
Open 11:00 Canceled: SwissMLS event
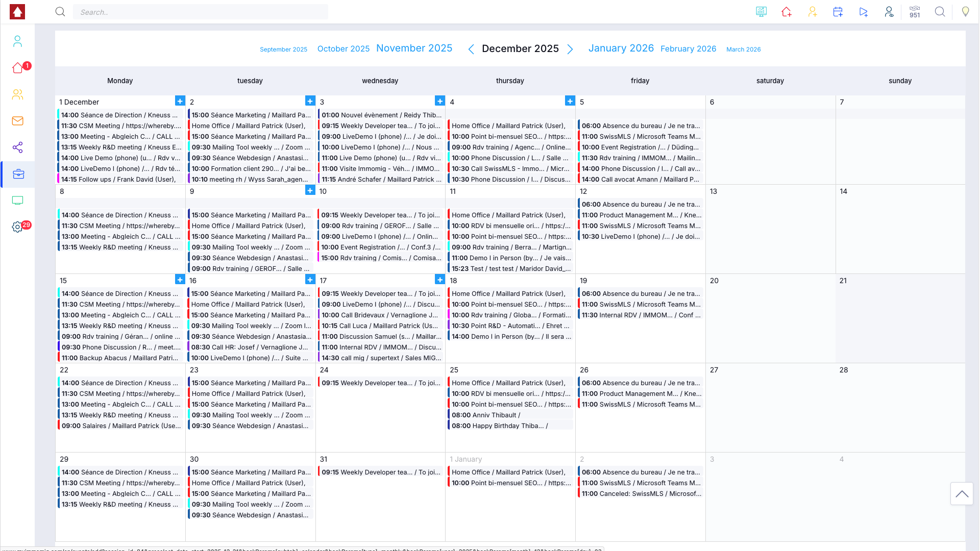(641, 493)
